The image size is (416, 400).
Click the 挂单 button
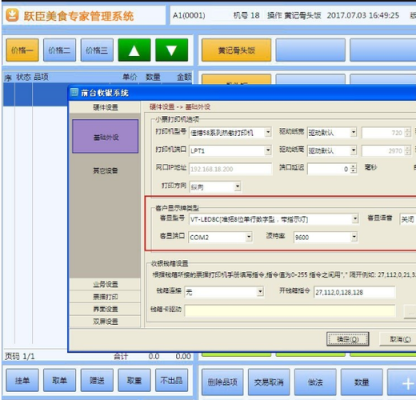22,380
